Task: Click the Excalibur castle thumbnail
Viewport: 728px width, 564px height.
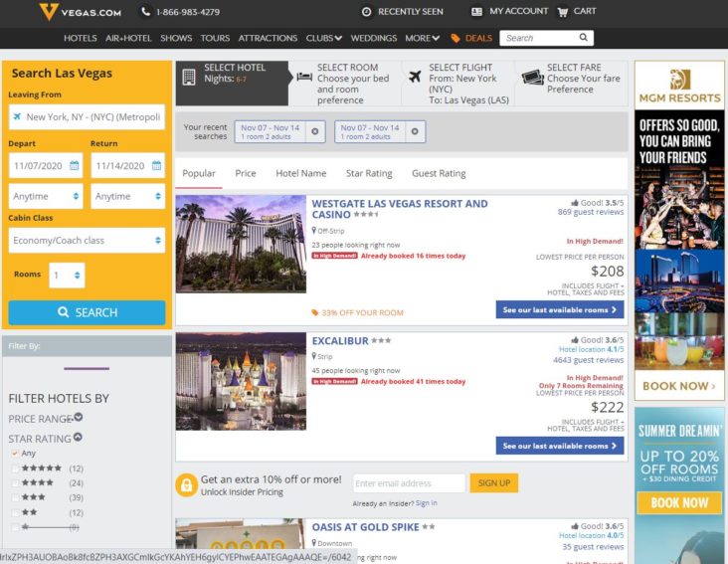Action: [241, 381]
